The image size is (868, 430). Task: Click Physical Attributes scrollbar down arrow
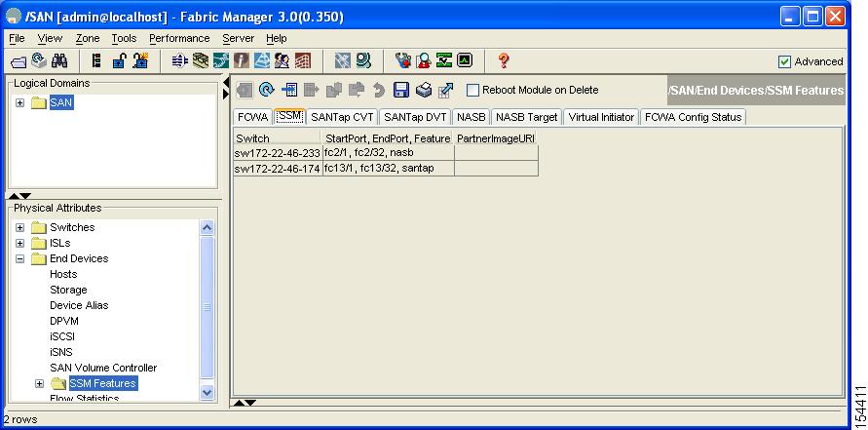207,392
